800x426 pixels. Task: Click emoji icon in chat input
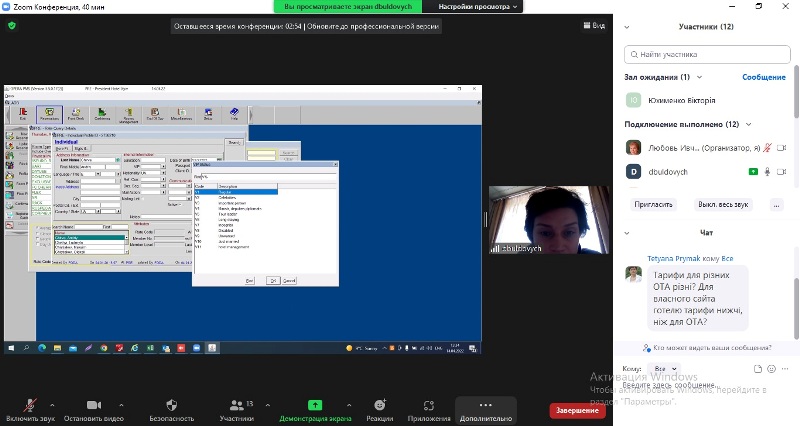coord(771,368)
